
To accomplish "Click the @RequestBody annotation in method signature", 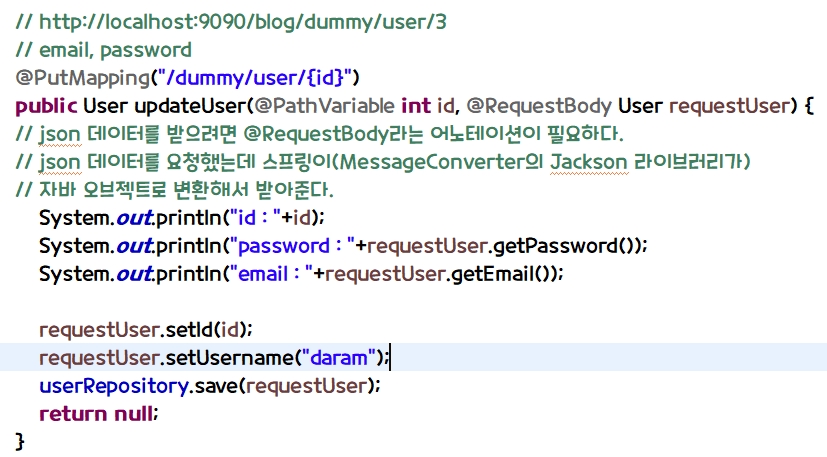I will click(539, 106).
